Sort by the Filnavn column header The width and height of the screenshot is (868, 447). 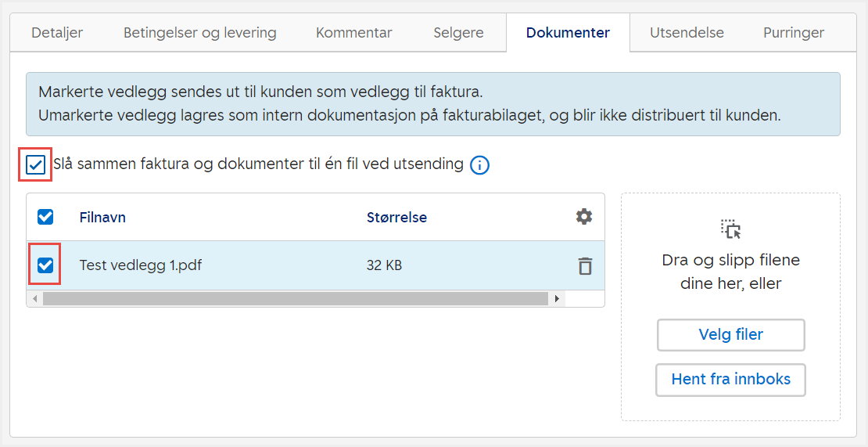click(x=102, y=218)
